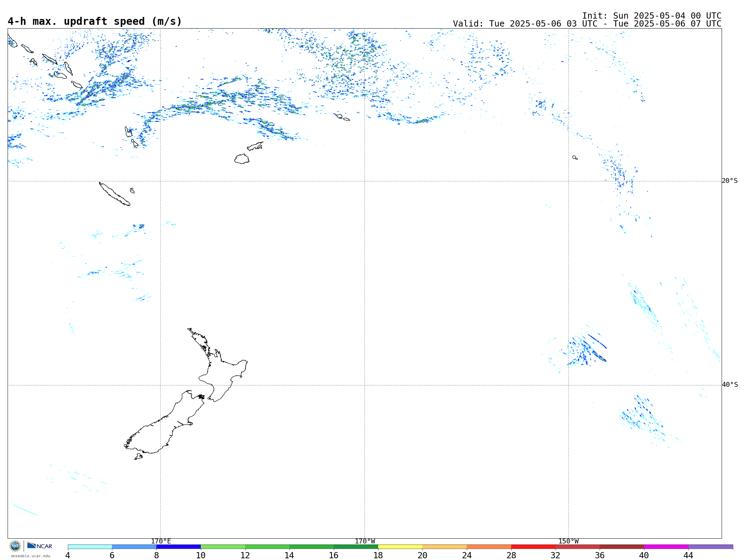This screenshot has height=560, width=744.
Task: Select the green 12-14 m/s swatch
Action: 267,547
